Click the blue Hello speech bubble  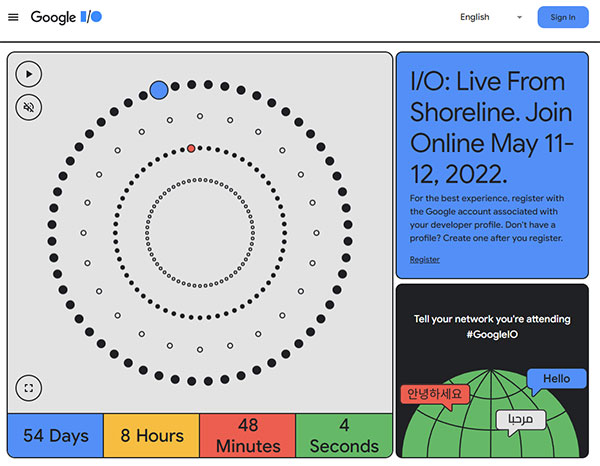tap(556, 380)
